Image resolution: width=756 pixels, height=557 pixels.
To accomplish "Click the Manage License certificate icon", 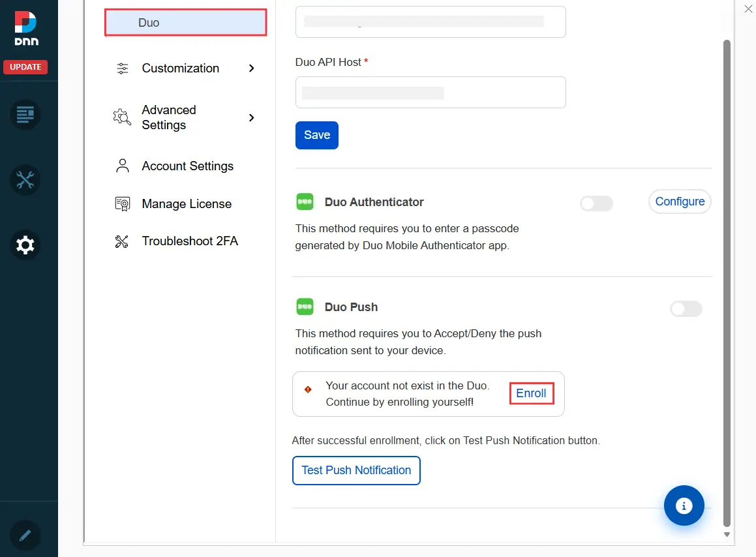I will 123,204.
